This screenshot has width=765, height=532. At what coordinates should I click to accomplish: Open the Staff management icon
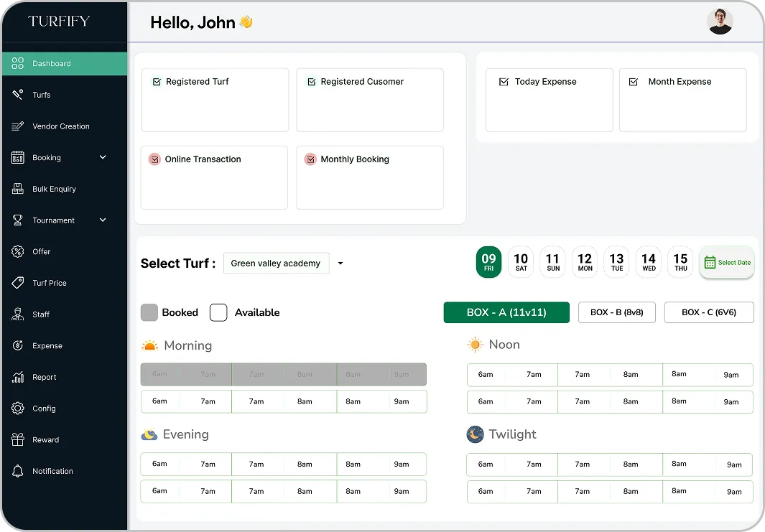[x=17, y=314]
